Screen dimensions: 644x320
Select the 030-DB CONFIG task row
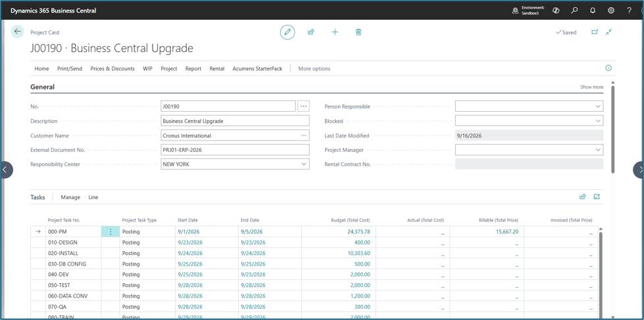coord(316,263)
